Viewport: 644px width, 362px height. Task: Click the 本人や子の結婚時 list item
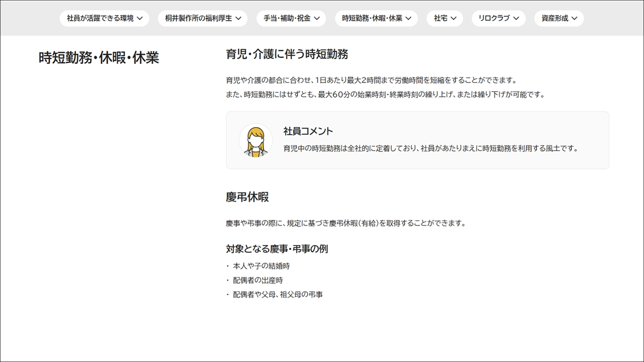(261, 266)
